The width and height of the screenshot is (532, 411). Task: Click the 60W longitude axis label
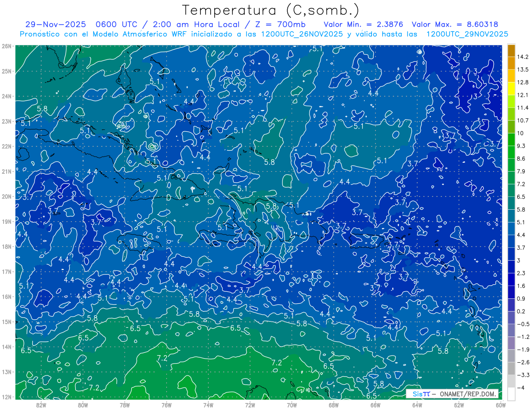point(501,405)
